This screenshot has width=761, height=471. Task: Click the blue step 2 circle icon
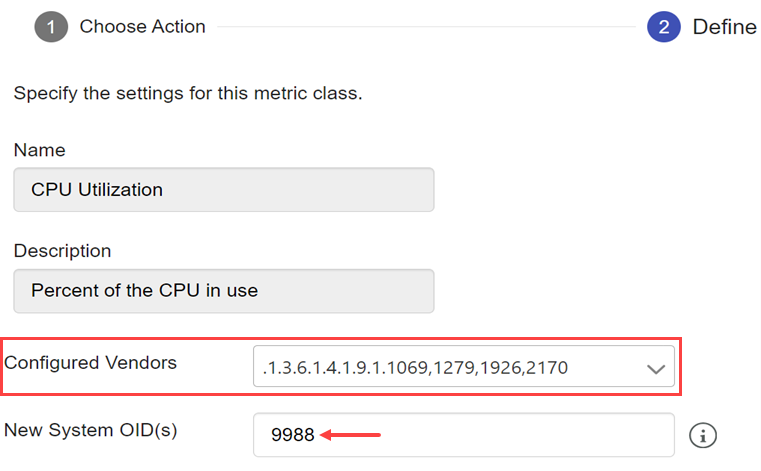coord(663,27)
